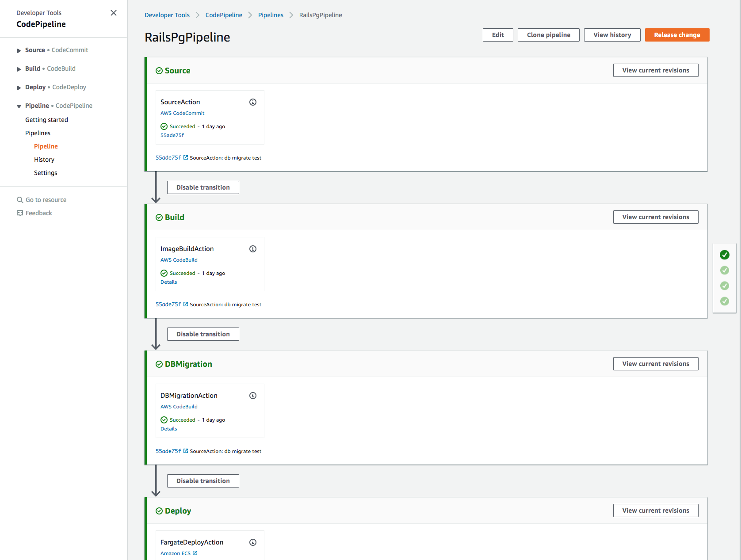Image resolution: width=741 pixels, height=560 pixels.
Task: Click the Release change button
Action: click(x=677, y=35)
